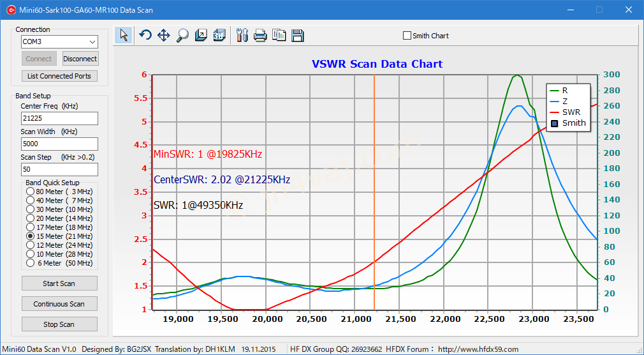
Task: Click the 21,000 x-axis label
Action: coord(355,319)
